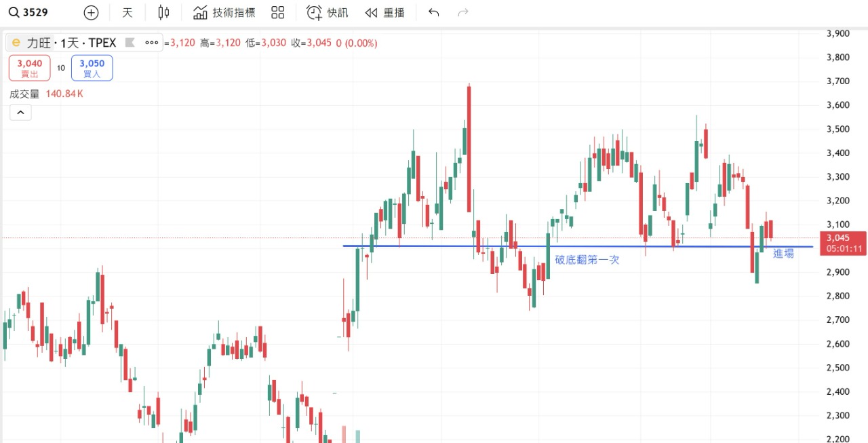Click the 高=3,120 high value
The height and width of the screenshot is (443, 868).
pos(220,43)
